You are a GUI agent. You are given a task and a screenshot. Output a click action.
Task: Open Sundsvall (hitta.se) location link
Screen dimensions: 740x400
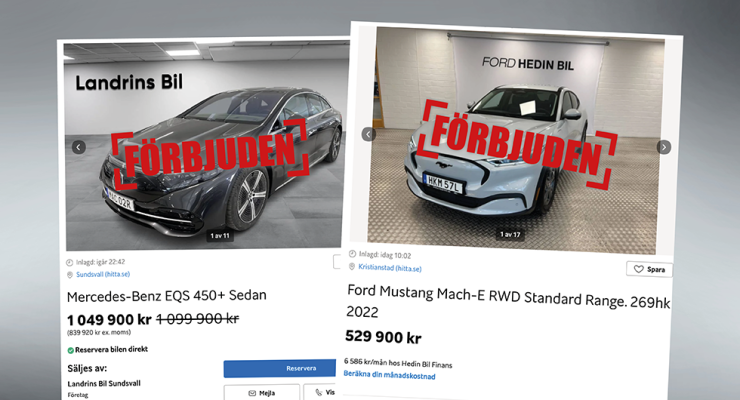(103, 274)
